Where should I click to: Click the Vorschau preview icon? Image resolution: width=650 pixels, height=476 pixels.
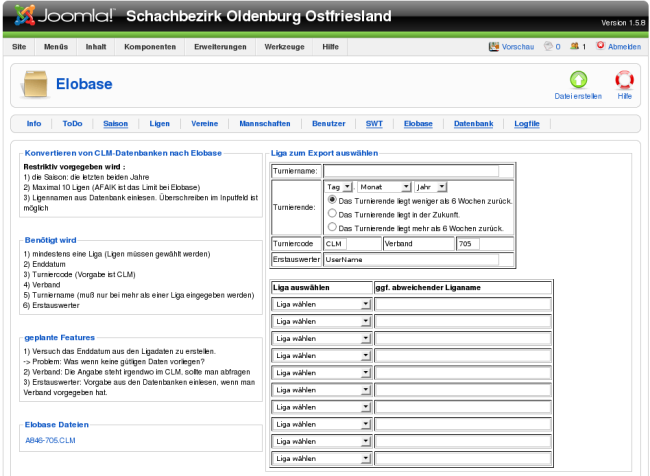tap(494, 47)
